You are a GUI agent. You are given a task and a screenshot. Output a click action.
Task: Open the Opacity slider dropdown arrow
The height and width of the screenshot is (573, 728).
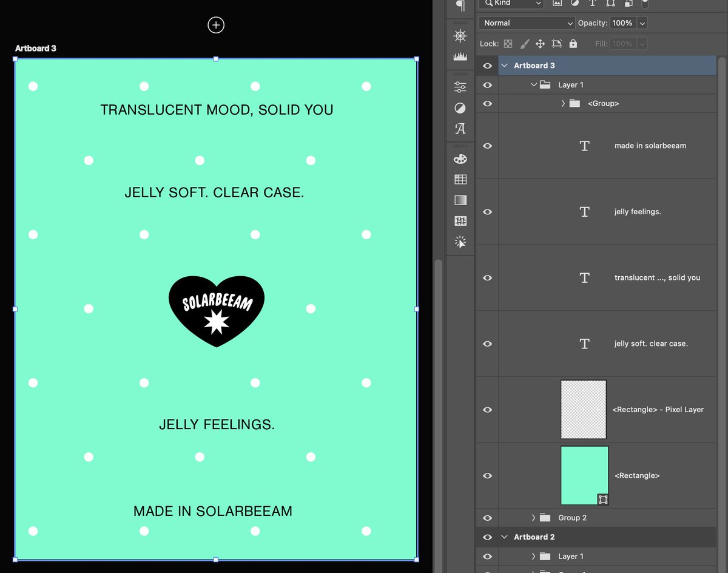tap(642, 23)
